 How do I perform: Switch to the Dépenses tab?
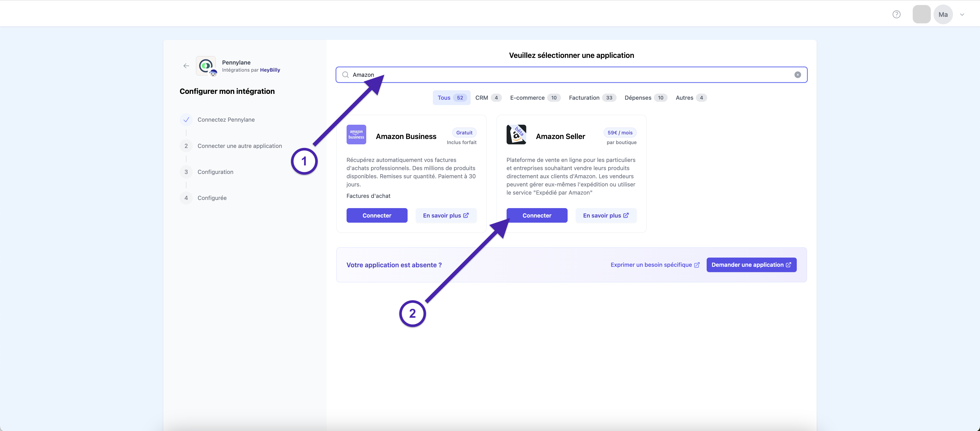point(646,98)
